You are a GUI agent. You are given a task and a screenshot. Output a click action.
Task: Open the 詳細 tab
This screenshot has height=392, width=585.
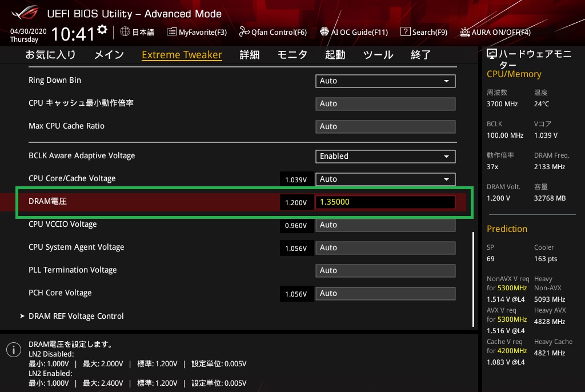249,55
